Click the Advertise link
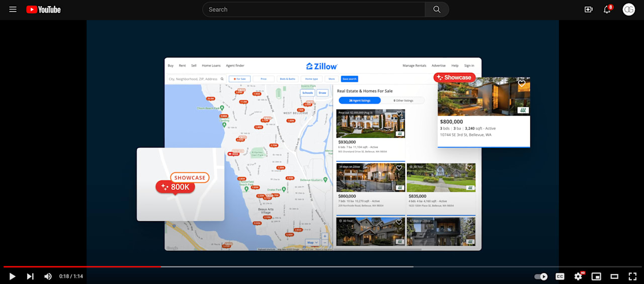The width and height of the screenshot is (644, 284). coord(439,65)
